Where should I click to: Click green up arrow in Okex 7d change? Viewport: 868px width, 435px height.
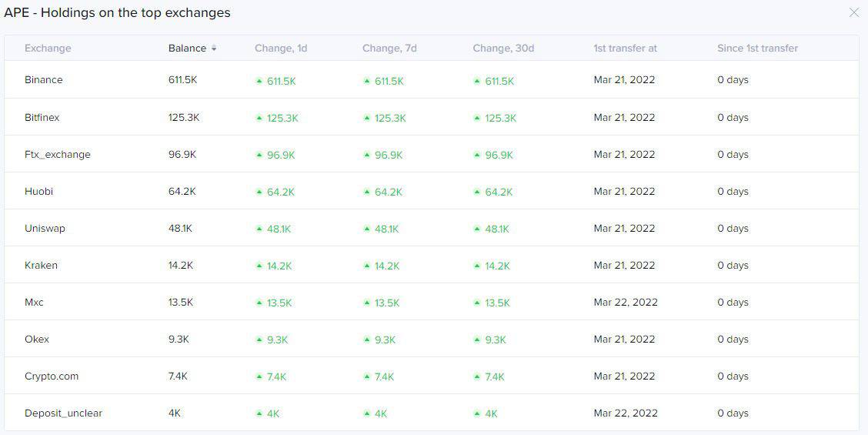(366, 340)
